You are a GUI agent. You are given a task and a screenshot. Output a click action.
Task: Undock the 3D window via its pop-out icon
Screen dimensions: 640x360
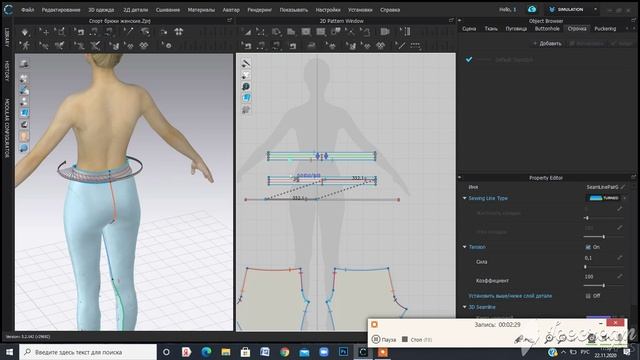229,20
